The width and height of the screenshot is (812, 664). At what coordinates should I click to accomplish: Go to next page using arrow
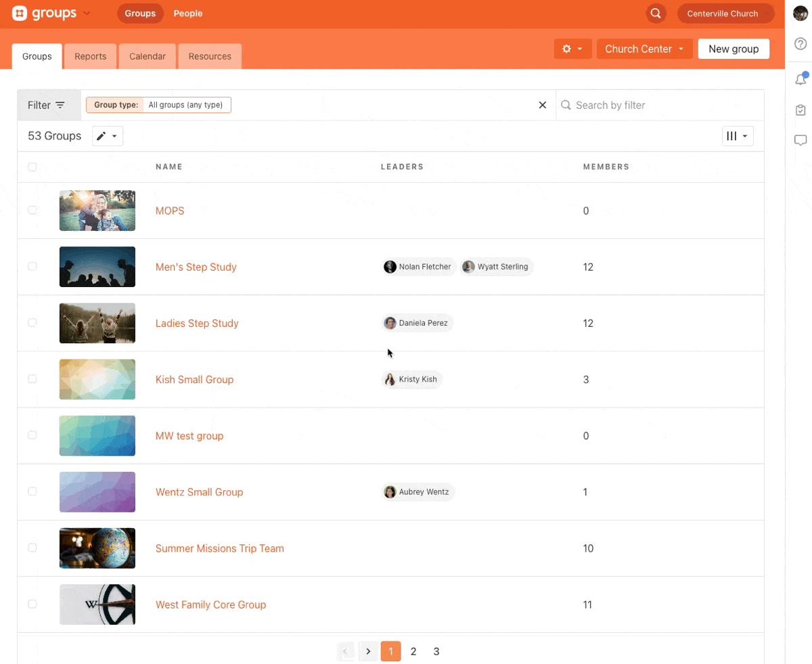368,651
